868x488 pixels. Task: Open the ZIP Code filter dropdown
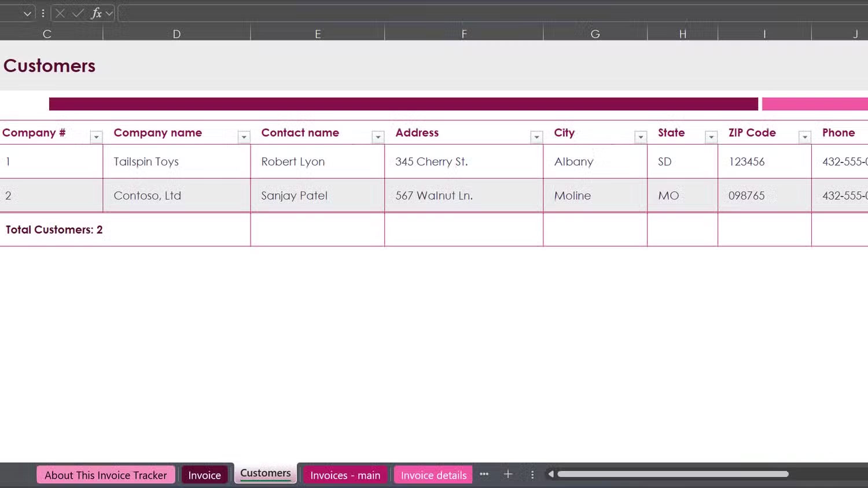[804, 137]
